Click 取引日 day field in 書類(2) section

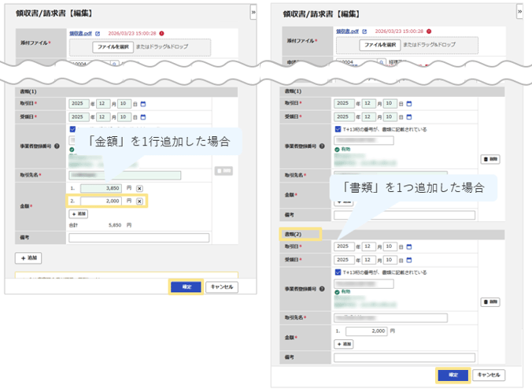(390, 246)
